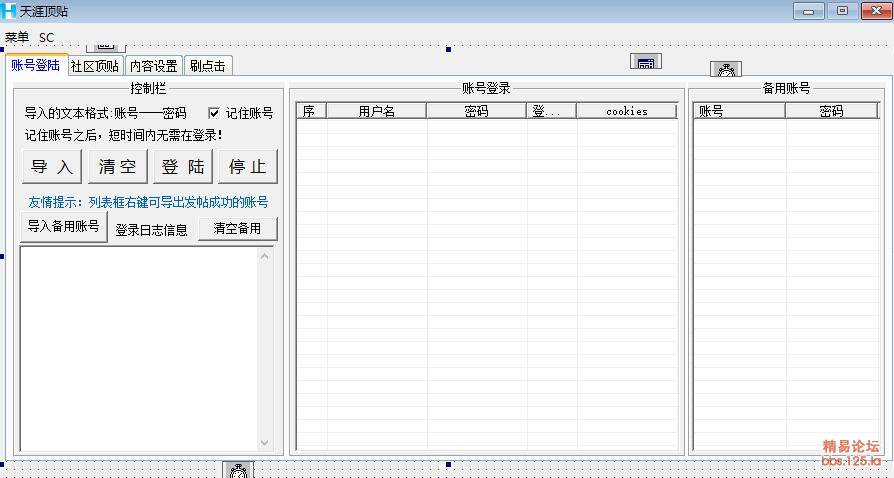The width and height of the screenshot is (894, 478).
Task: Toggle the 记住账号 checkbox
Action: pos(213,113)
